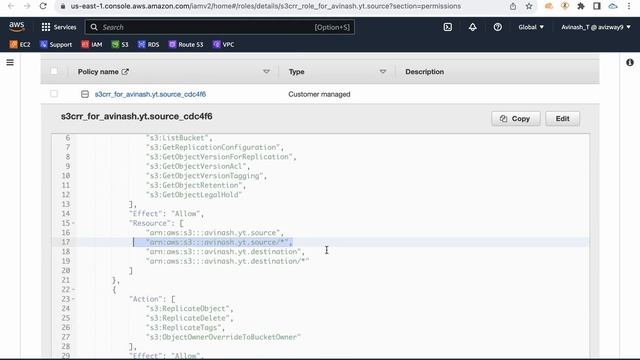The image size is (640, 360).
Task: Click the line "s3:GetObjectVersionForReplication"
Action: [221, 157]
